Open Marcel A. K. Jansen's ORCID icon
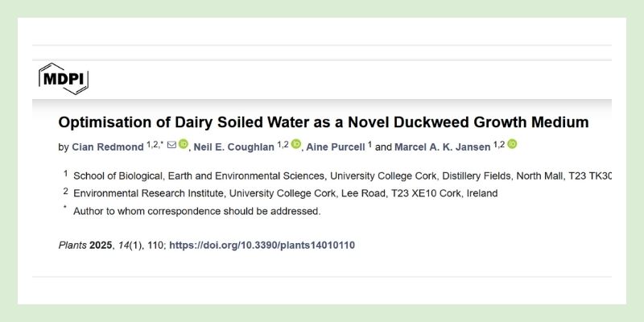The width and height of the screenshot is (644, 322). click(512, 145)
